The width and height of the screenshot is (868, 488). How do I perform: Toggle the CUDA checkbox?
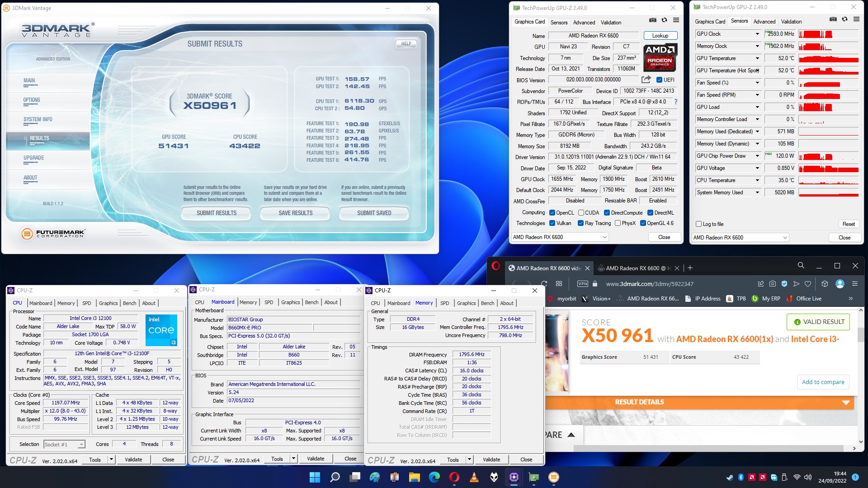(x=581, y=213)
